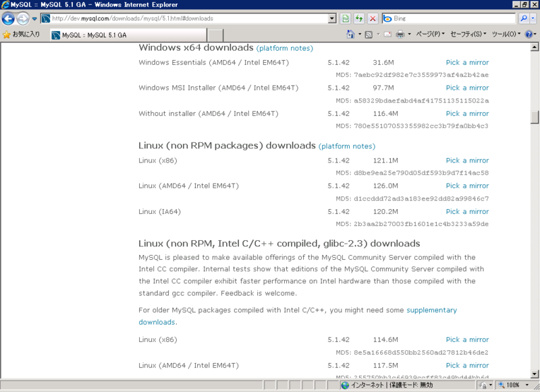Open the ページ(P) menu

430,34
